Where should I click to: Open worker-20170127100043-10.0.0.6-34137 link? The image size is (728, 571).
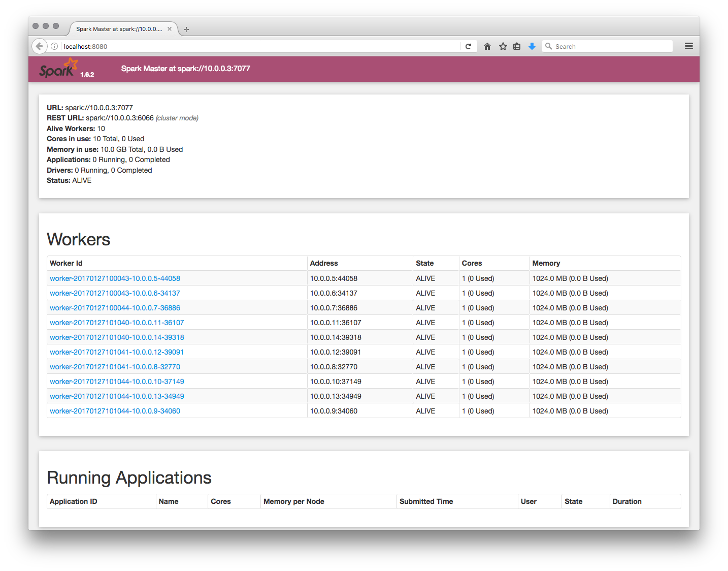pyautogui.click(x=115, y=293)
